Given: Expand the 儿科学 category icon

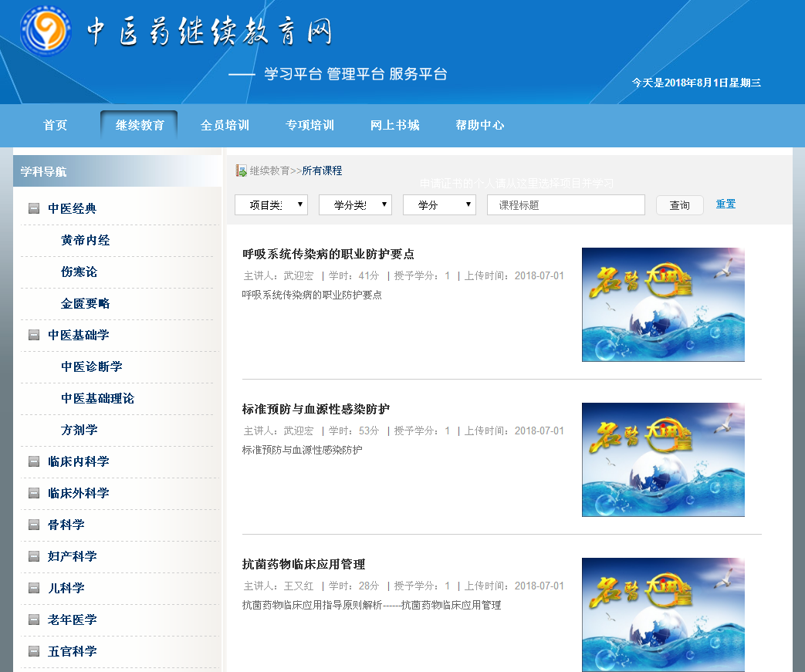Looking at the screenshot, I should pyautogui.click(x=34, y=588).
